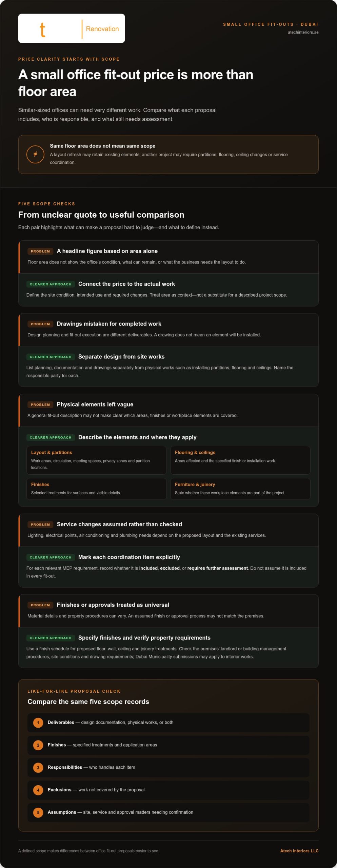Open the Layout & partitions card
Image resolution: width=337 pixels, height=868 pixels.
click(96, 460)
